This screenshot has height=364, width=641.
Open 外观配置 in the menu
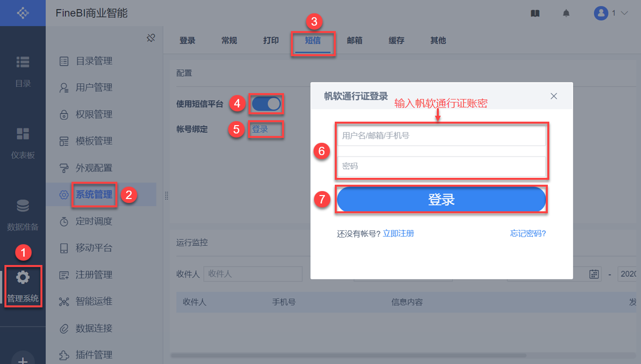tap(94, 168)
